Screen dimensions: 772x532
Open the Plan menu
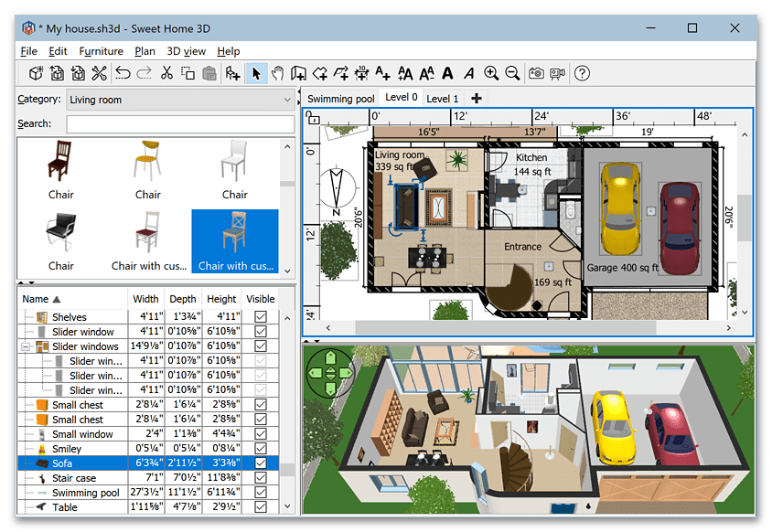tap(145, 51)
